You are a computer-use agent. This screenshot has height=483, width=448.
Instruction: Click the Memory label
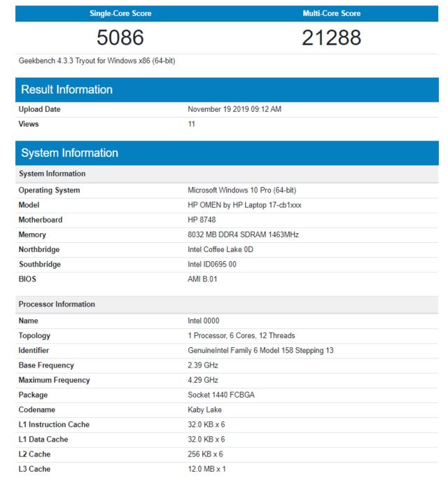point(32,234)
